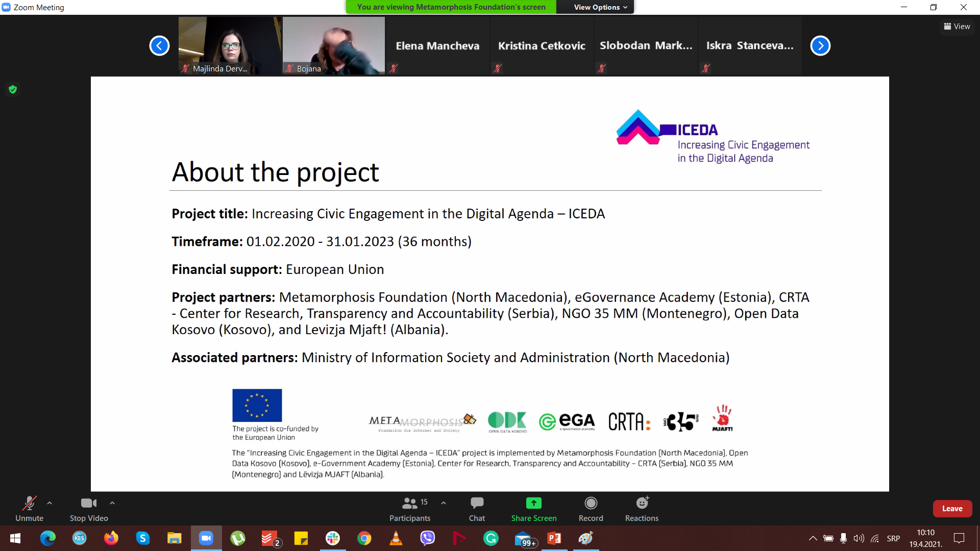Start recording with Record button
The width and height of the screenshot is (980, 551).
tap(591, 509)
